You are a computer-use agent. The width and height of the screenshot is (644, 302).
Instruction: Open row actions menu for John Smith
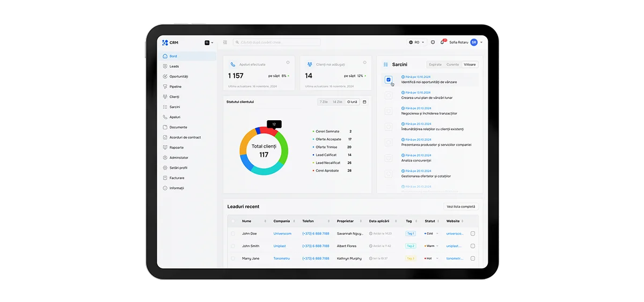473,246
